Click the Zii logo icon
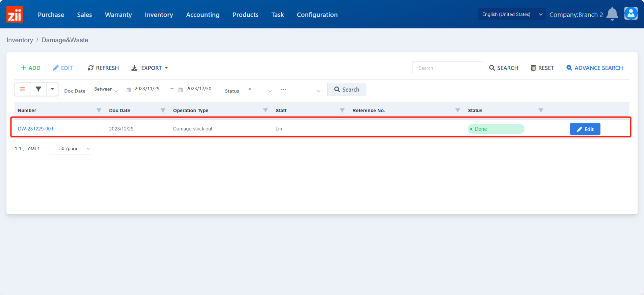Image resolution: width=644 pixels, height=295 pixels. 15,14
